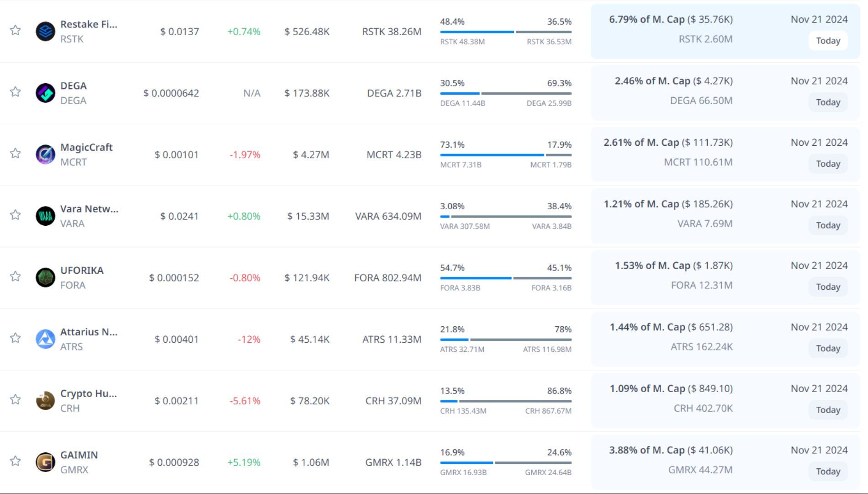
Task: Click the UFORIKA FORA logo icon
Action: point(45,277)
